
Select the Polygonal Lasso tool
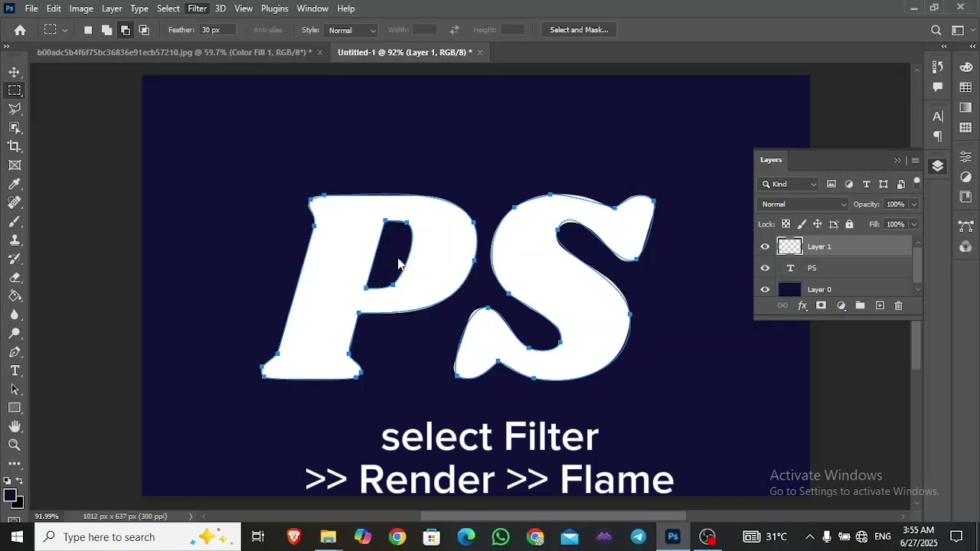click(15, 109)
